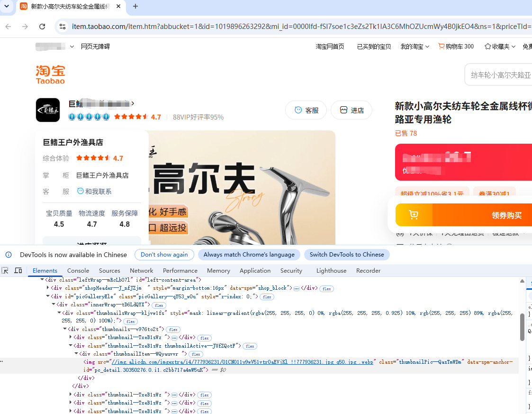Viewport: 532px width, 414px height.
Task: Click the product main image
Action: pyautogui.click(x=242, y=187)
